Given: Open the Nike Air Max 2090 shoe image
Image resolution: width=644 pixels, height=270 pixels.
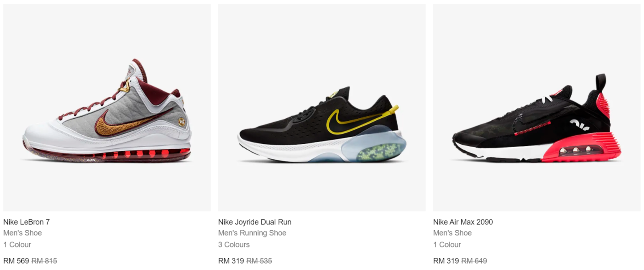Looking at the screenshot, I should click(537, 107).
